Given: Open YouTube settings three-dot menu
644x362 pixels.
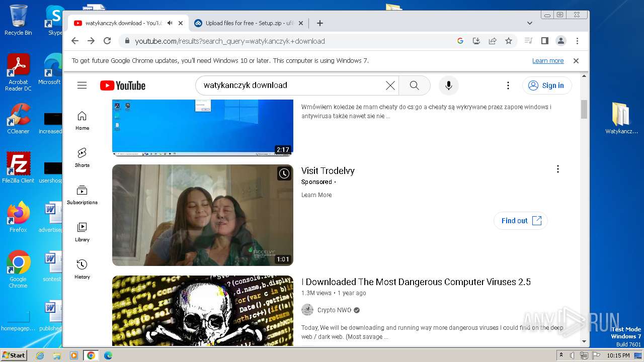Looking at the screenshot, I should click(508, 85).
